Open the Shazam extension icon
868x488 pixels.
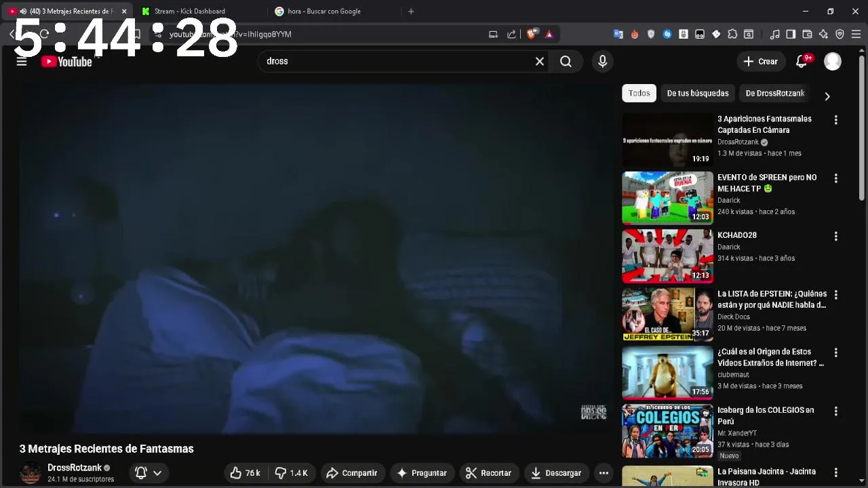(667, 34)
